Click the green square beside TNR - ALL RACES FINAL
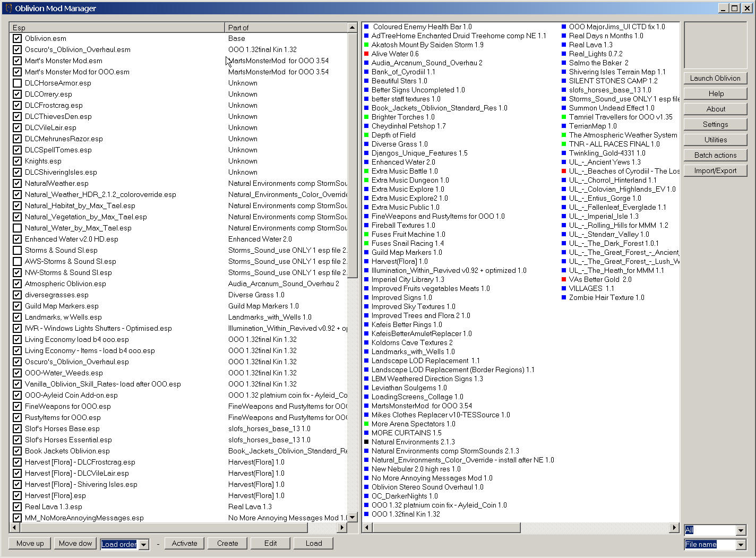The height and width of the screenshot is (558, 756). coord(564,144)
